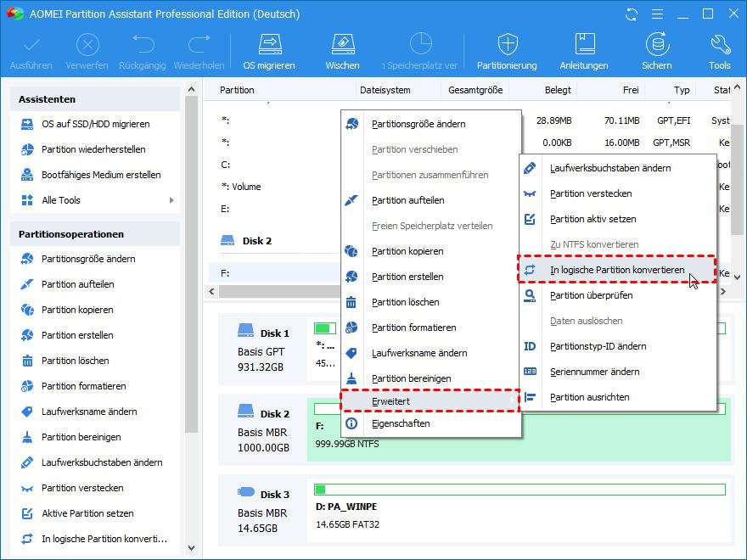Click sidebar Laufwerksbuchstaben ändern
The height and width of the screenshot is (560, 747).
pyautogui.click(x=95, y=463)
